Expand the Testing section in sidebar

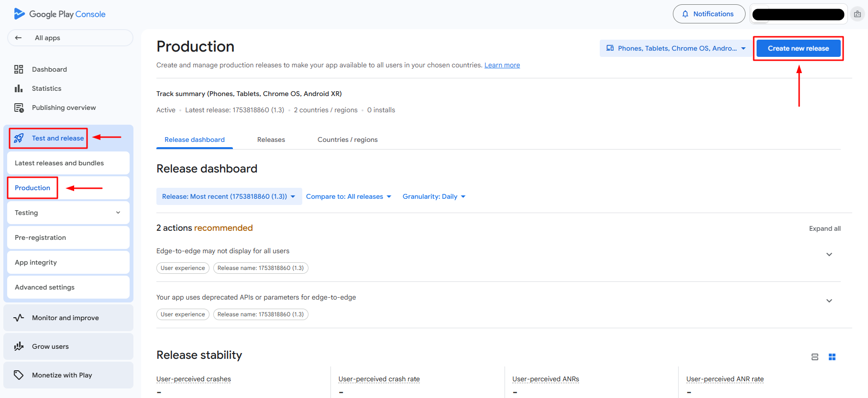tap(68, 213)
